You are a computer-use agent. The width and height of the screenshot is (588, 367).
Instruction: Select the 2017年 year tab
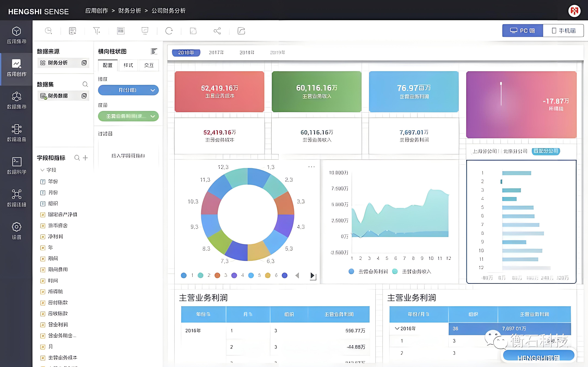216,52
